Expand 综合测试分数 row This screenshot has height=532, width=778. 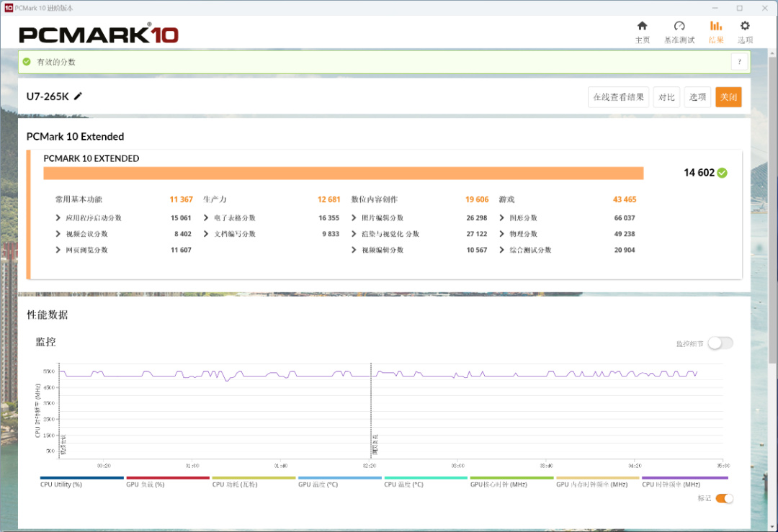pyautogui.click(x=501, y=250)
